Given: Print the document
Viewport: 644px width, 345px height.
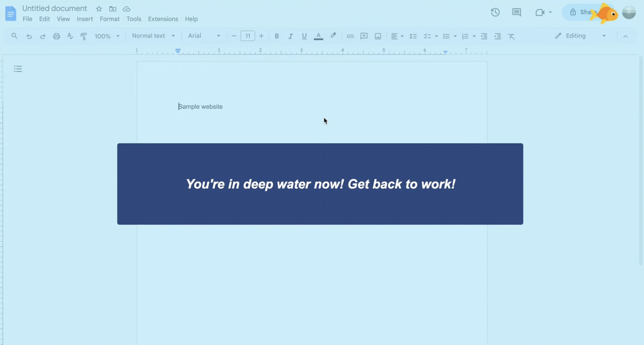Looking at the screenshot, I should click(57, 36).
